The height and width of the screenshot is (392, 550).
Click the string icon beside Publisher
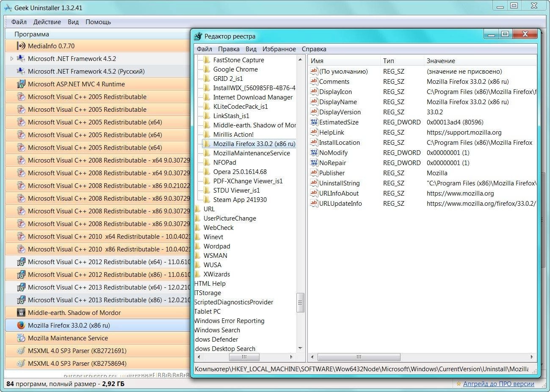pos(314,173)
